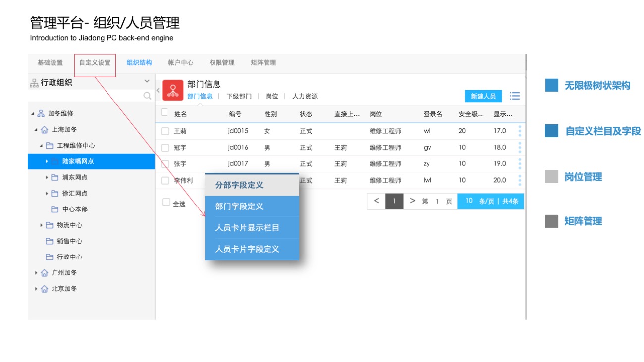Click the three-dot menu on 王莉's row

click(x=520, y=131)
